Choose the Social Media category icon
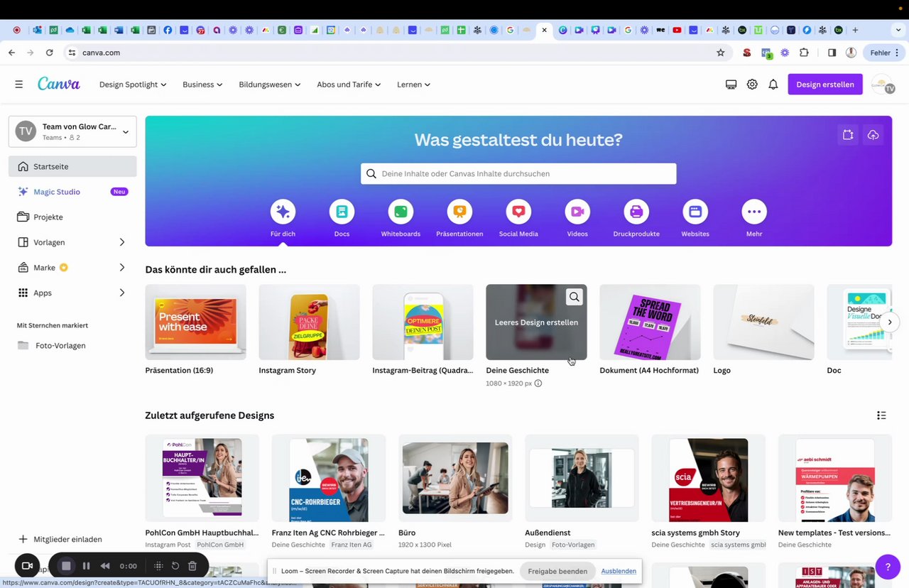The height and width of the screenshot is (588, 909). (518, 212)
